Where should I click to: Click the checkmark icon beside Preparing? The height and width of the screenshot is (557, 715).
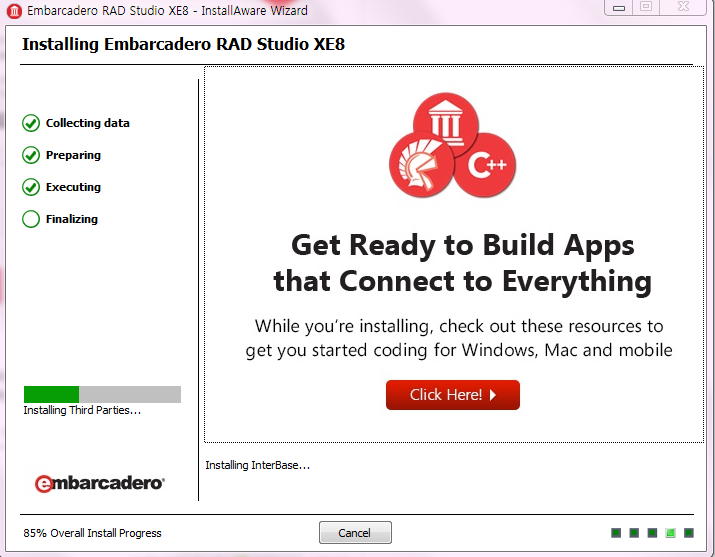(31, 155)
